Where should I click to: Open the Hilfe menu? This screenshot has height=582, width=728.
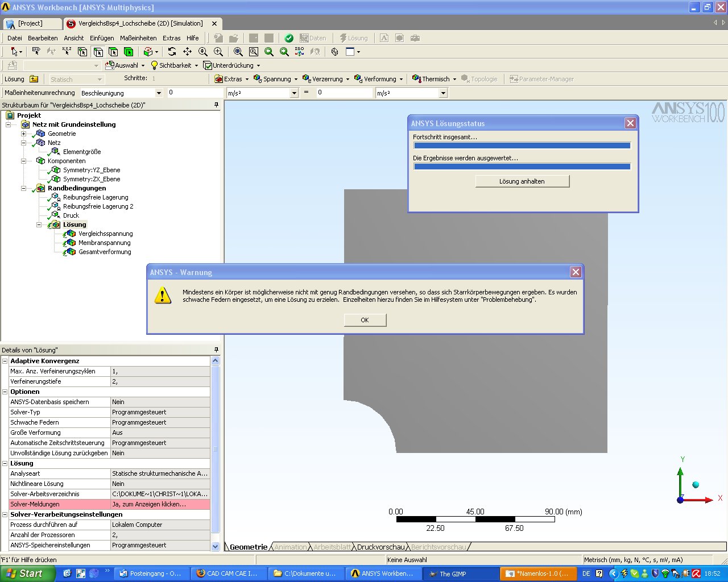coord(193,38)
